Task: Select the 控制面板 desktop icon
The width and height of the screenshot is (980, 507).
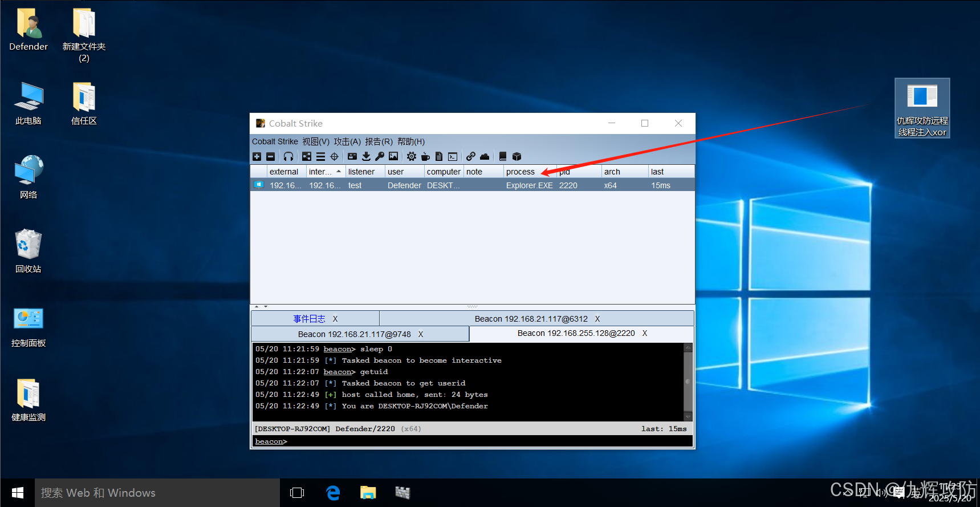Action: (29, 326)
